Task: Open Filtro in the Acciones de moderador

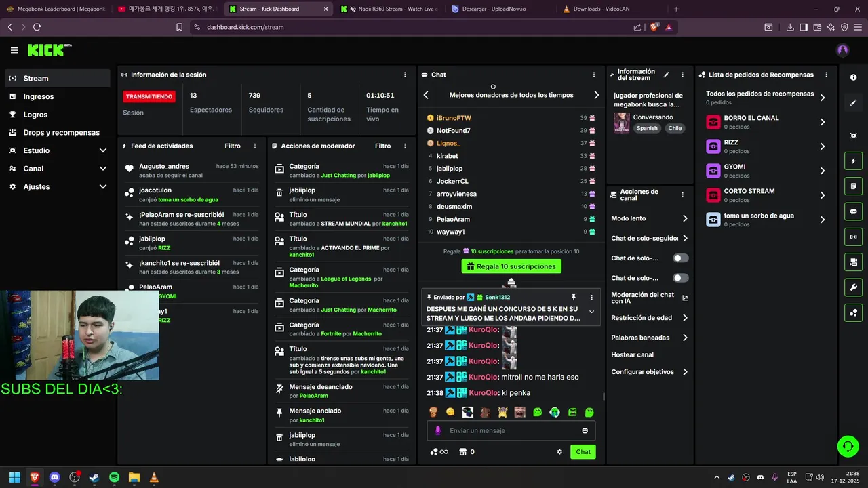Action: [x=382, y=146]
